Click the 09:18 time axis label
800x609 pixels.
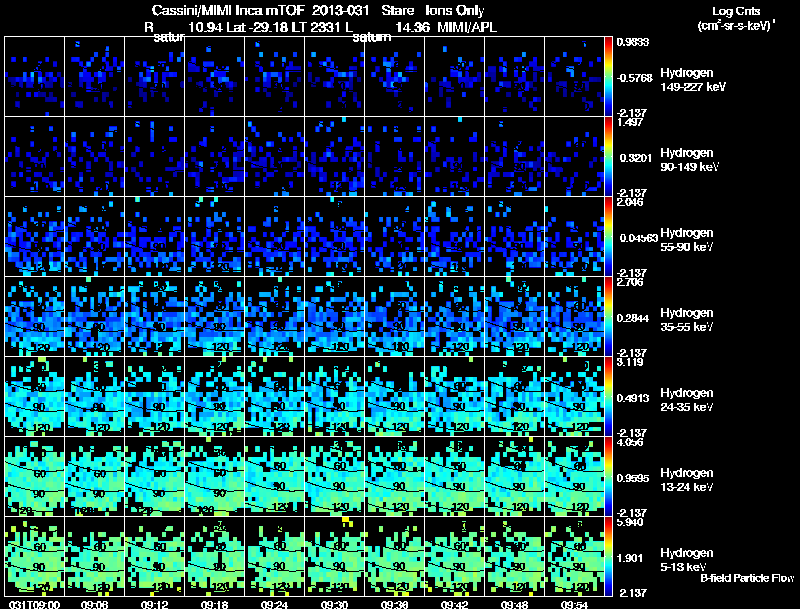214,605
